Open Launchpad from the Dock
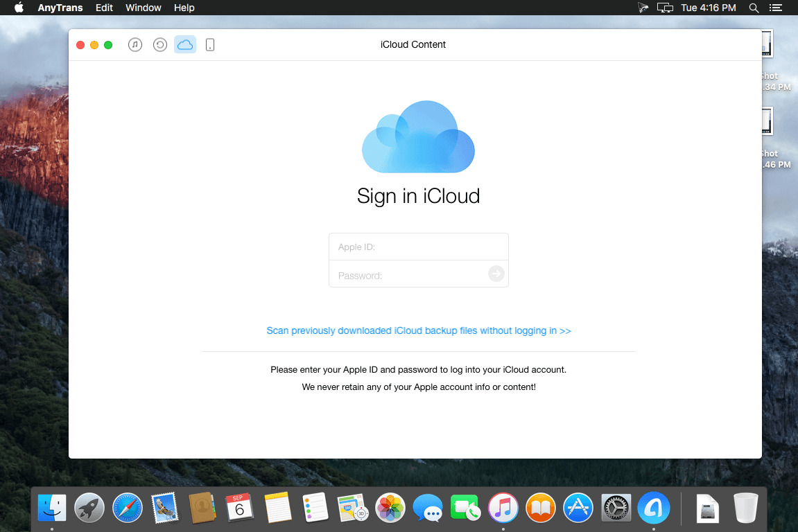This screenshot has height=532, width=798. pos(89,508)
